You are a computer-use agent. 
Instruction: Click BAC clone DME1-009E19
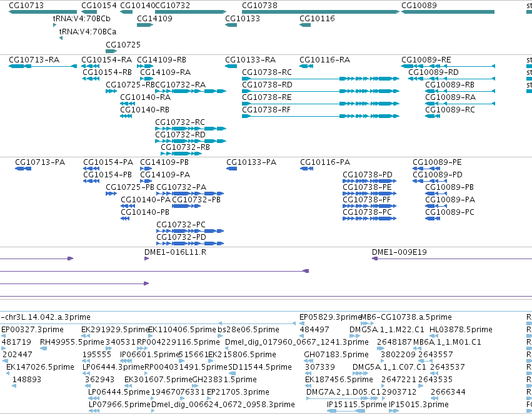(x=399, y=252)
